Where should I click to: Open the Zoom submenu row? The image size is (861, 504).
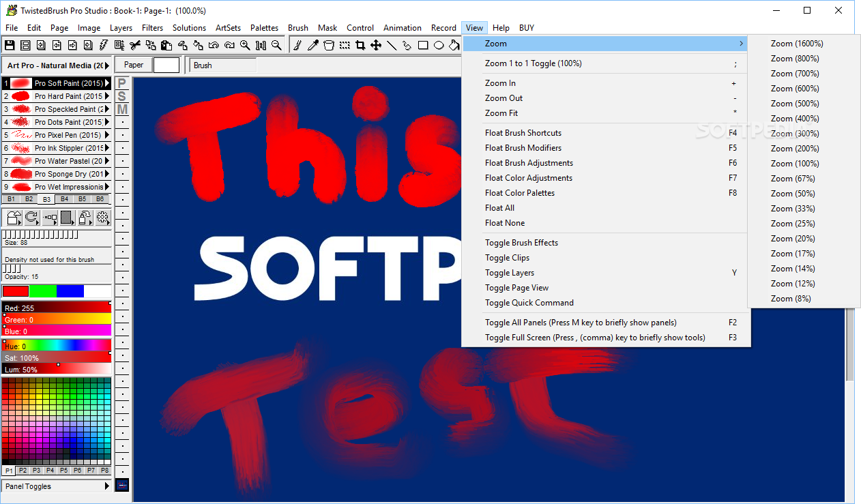[607, 44]
